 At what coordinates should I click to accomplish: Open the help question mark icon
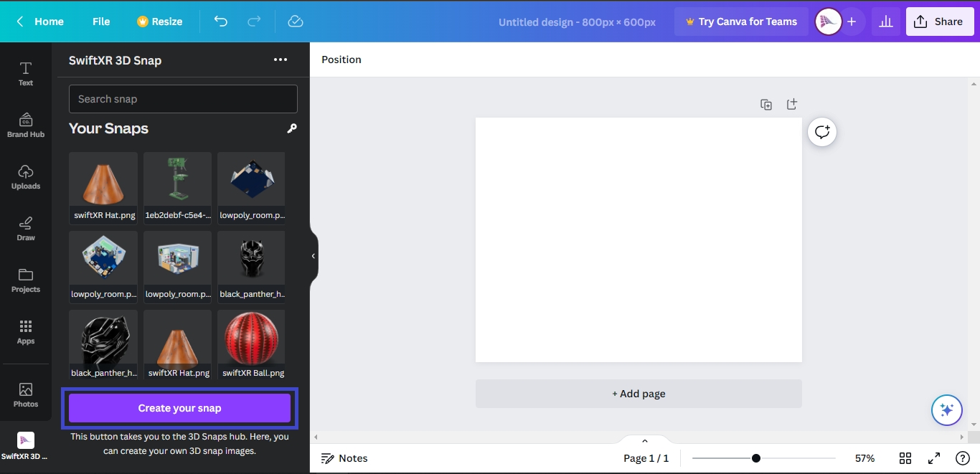tap(963, 458)
